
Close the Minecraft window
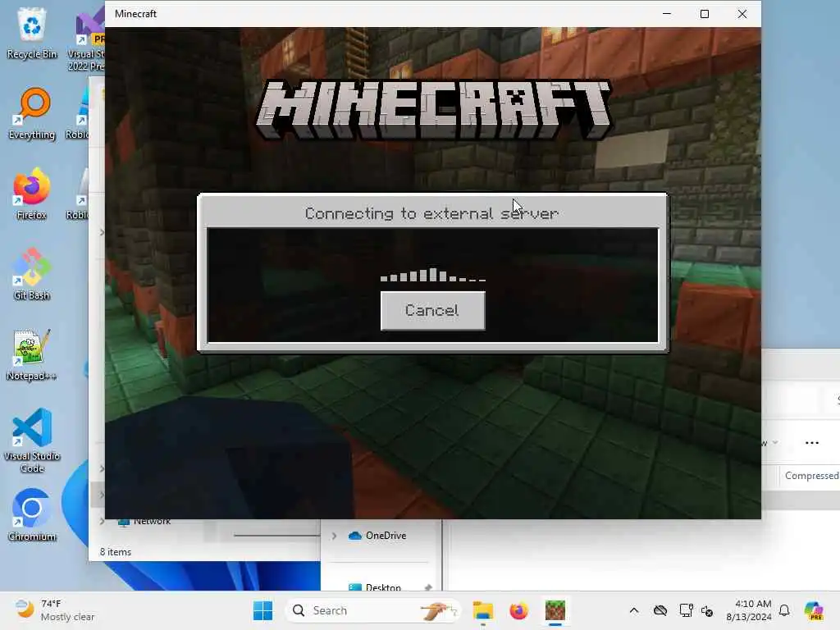tap(742, 14)
